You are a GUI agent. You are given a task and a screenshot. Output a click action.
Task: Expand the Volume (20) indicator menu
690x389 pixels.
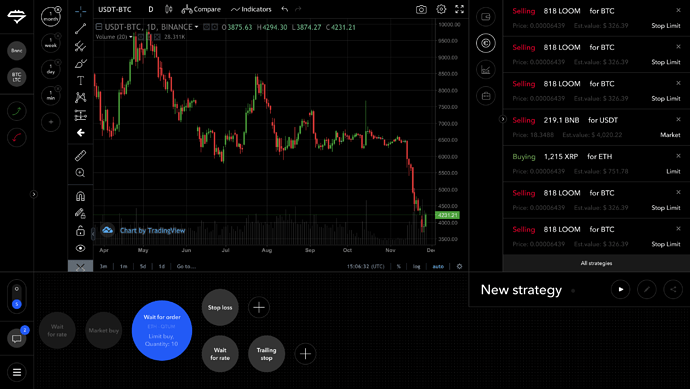coord(131,37)
